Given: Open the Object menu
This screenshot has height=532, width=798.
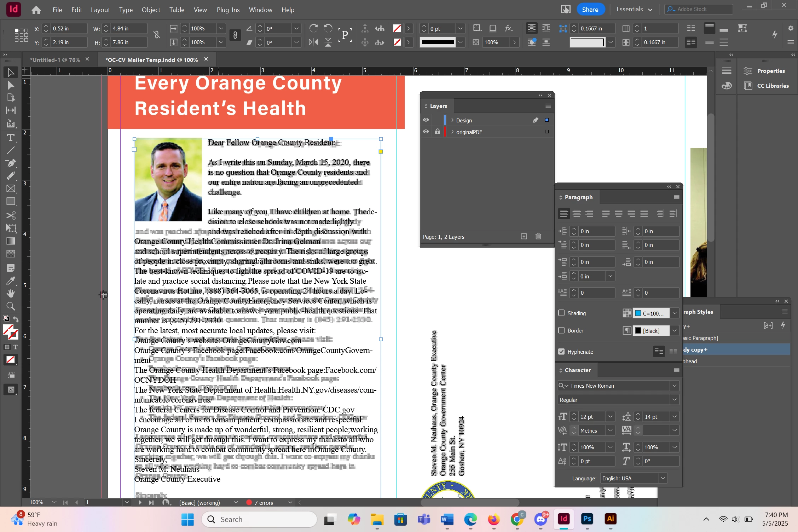Looking at the screenshot, I should pyautogui.click(x=151, y=10).
